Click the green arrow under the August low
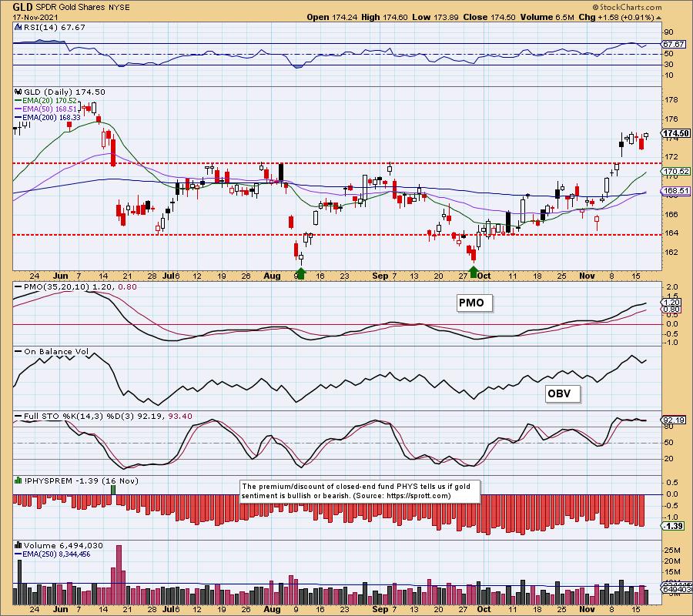 tap(300, 273)
